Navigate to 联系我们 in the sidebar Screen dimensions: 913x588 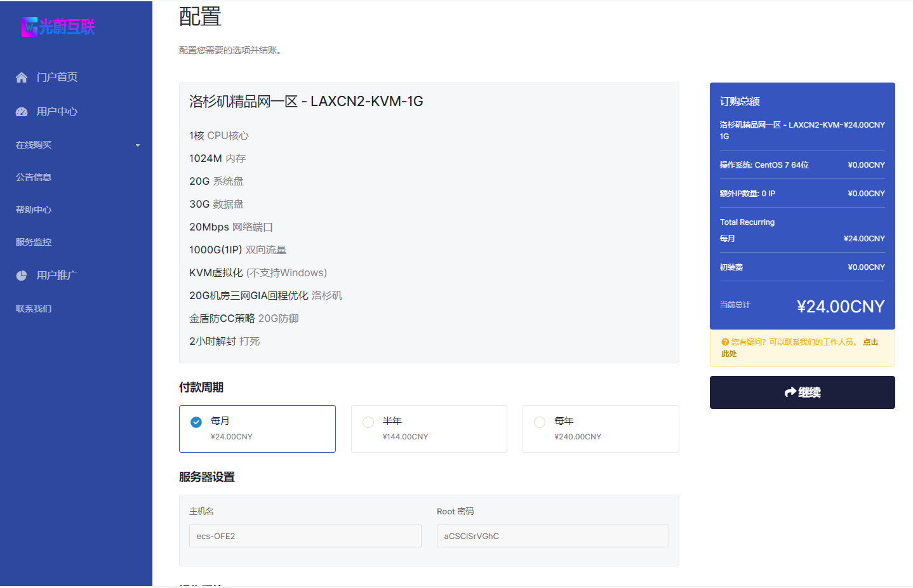pos(34,309)
